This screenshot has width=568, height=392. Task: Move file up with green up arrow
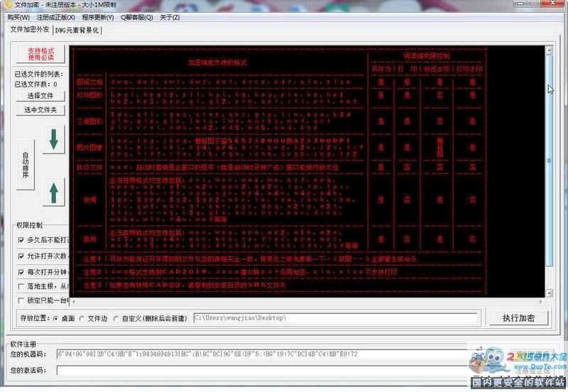pyautogui.click(x=54, y=192)
